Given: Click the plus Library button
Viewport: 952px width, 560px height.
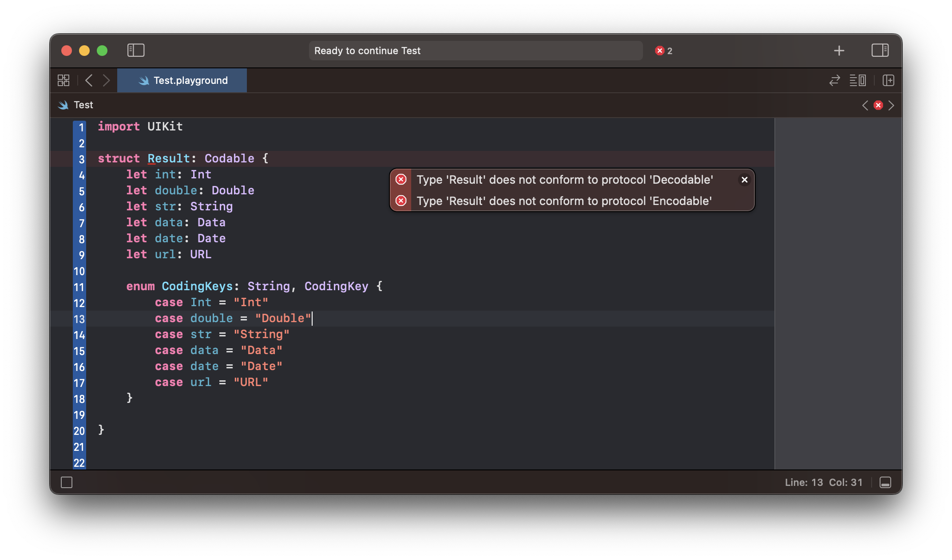Looking at the screenshot, I should coord(839,51).
